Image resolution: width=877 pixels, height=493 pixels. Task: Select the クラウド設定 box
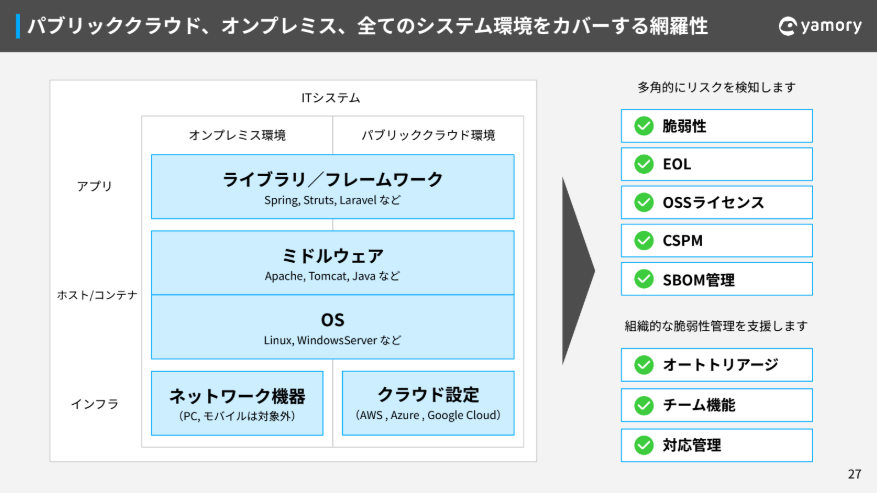click(428, 403)
